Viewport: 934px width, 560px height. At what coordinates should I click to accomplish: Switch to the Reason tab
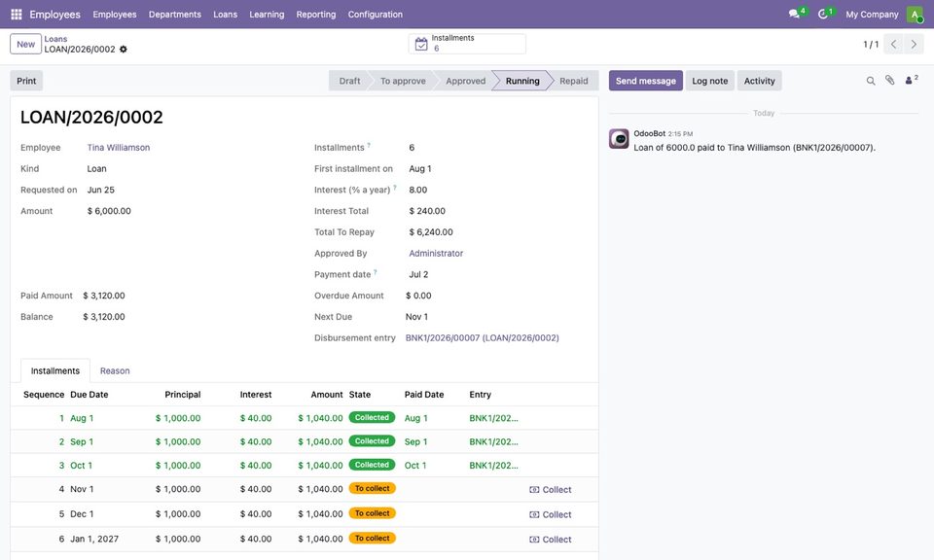coord(115,370)
